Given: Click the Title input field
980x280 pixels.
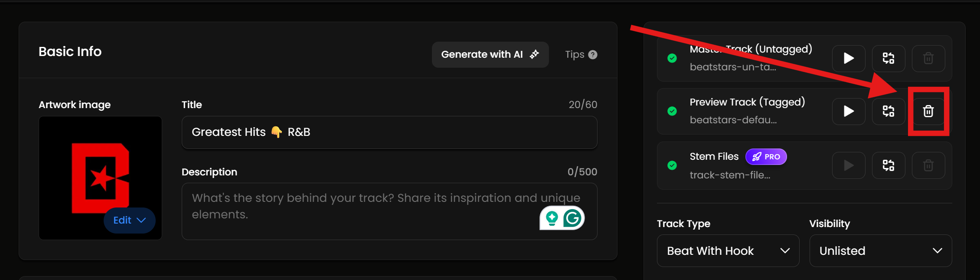Looking at the screenshot, I should [389, 132].
